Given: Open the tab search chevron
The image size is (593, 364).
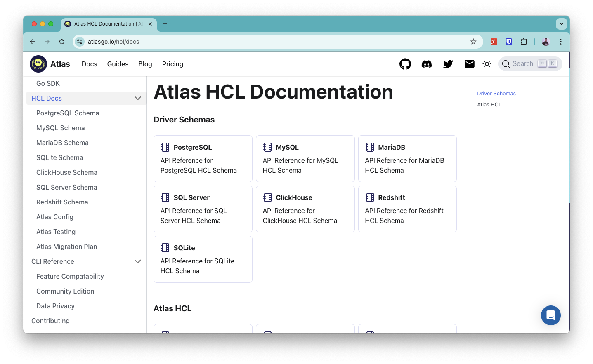Looking at the screenshot, I should [x=561, y=23].
